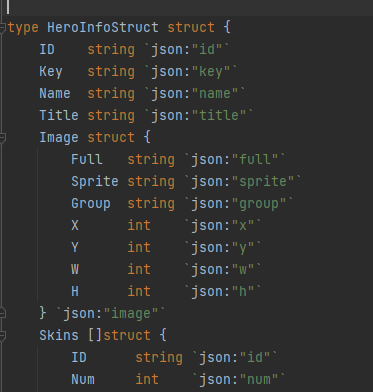Screen dimensions: 373x392
Task: Click the Key field name
Action: coord(51,72)
